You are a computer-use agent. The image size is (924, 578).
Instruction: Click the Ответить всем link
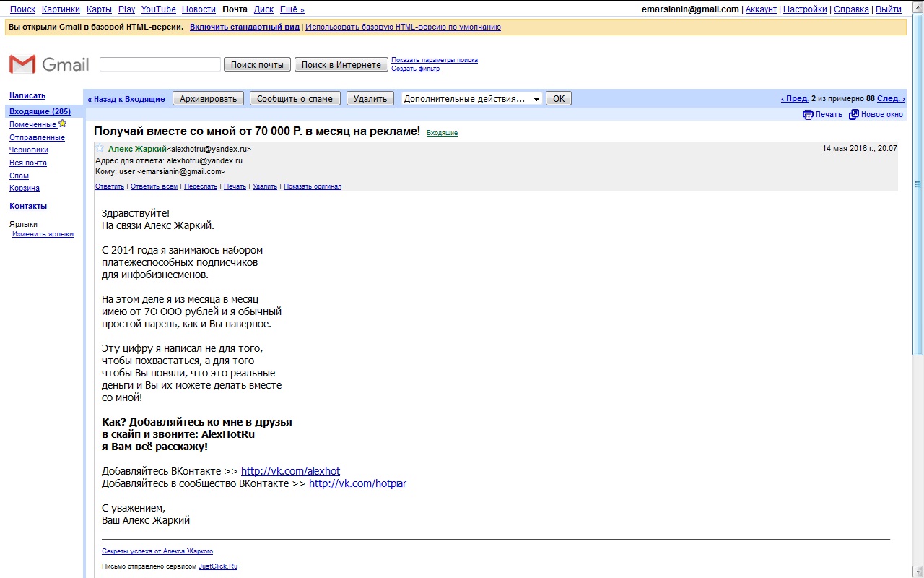point(154,186)
